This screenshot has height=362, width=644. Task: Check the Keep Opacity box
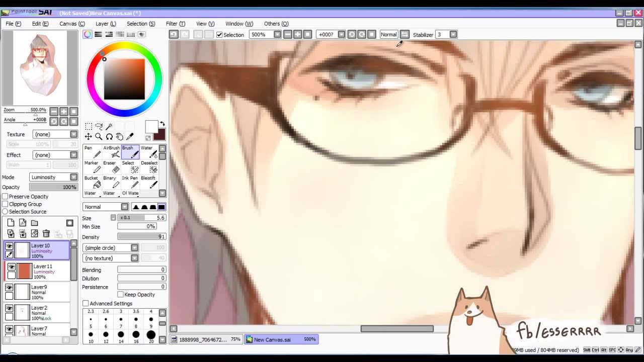click(121, 295)
